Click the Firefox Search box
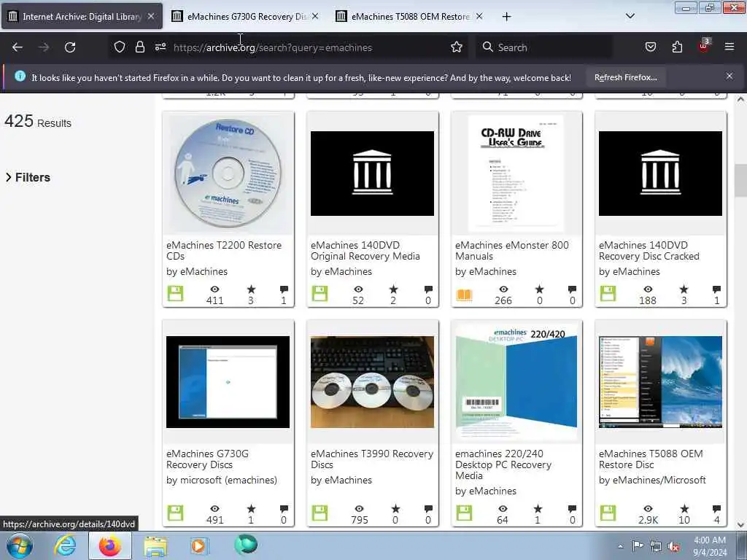The image size is (747, 560). (544, 47)
